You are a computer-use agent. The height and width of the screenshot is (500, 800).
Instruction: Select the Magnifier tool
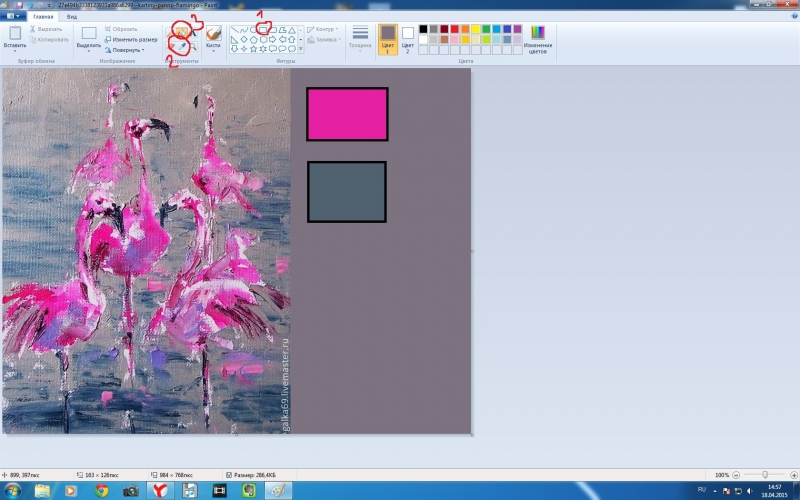pos(194,46)
